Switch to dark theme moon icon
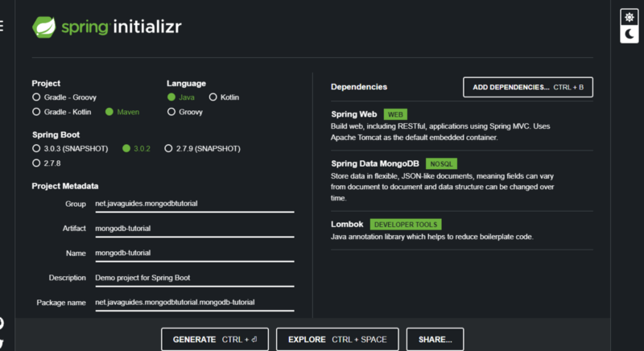The height and width of the screenshot is (351, 644). coord(630,34)
